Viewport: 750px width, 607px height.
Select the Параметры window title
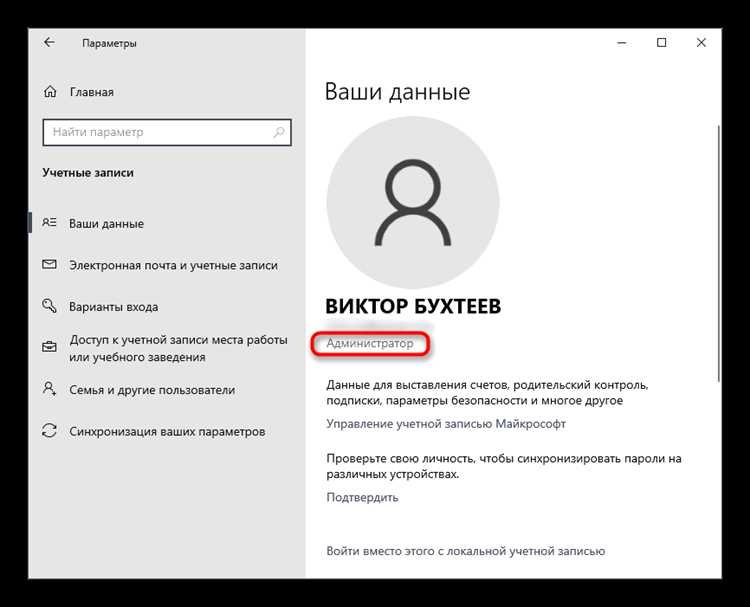[109, 44]
